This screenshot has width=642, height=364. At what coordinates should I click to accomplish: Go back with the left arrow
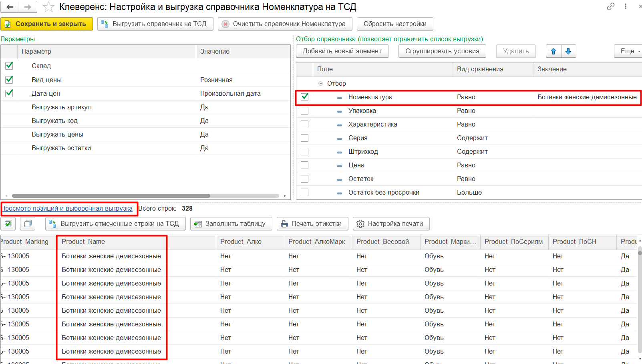[x=10, y=7]
